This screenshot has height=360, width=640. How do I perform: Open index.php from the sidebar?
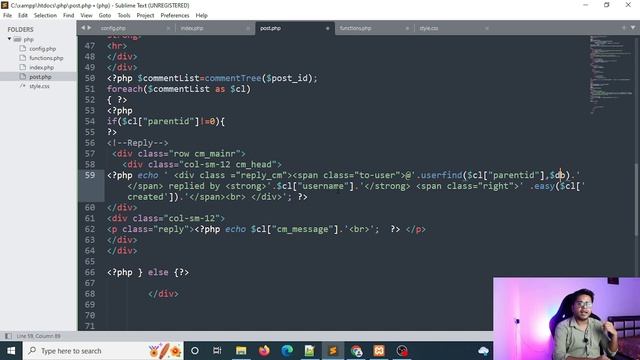point(41,67)
